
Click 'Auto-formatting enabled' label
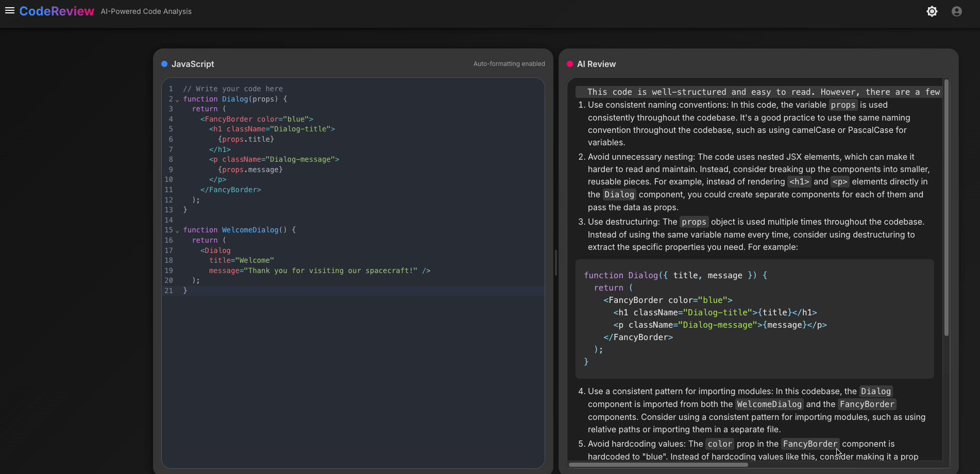(x=509, y=64)
